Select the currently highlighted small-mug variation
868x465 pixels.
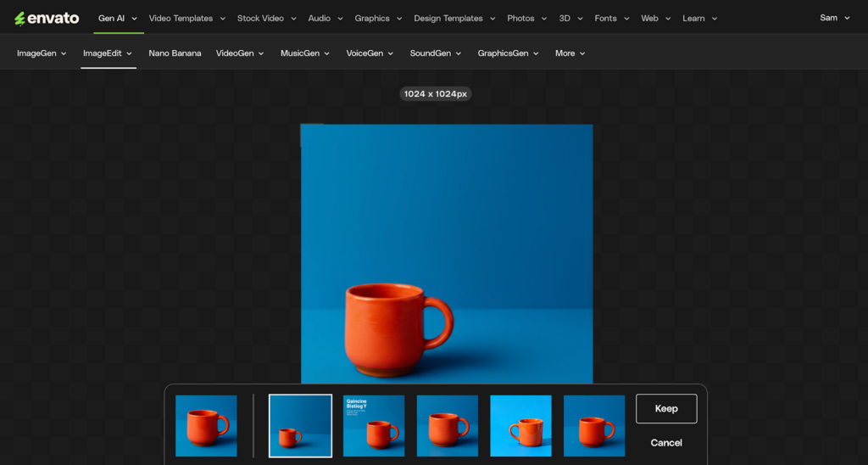[300, 426]
